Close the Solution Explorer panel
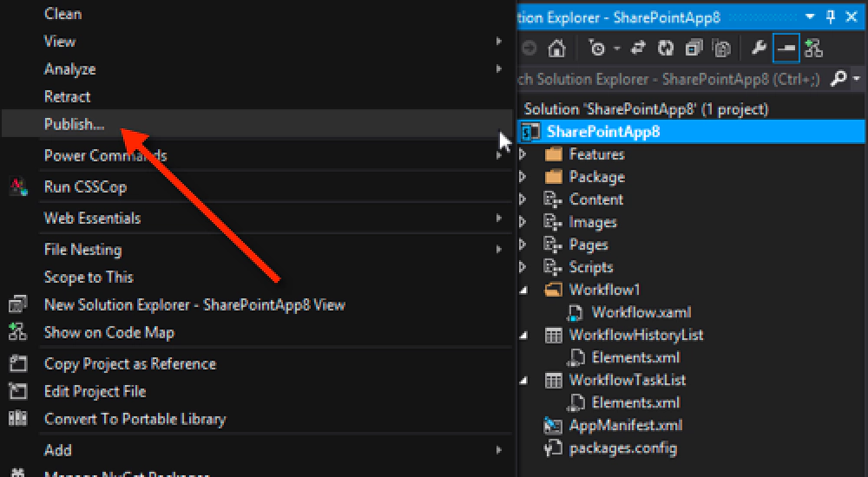 [x=852, y=17]
